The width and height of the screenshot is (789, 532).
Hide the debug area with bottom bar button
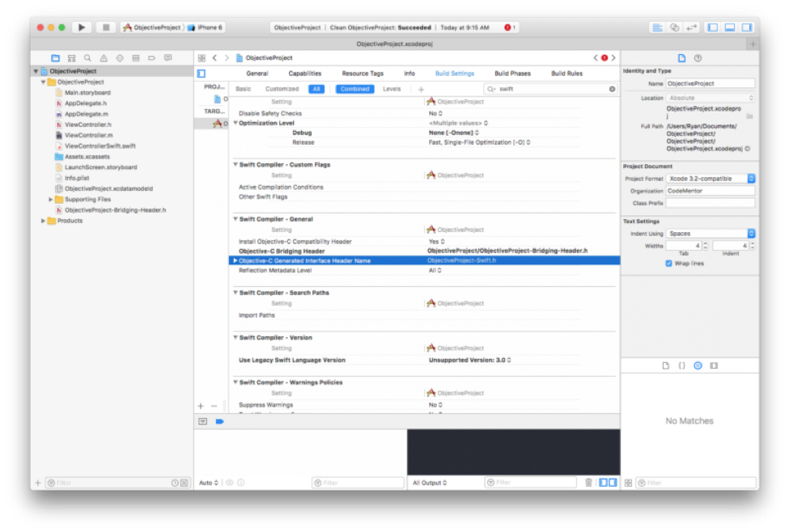pyautogui.click(x=203, y=421)
